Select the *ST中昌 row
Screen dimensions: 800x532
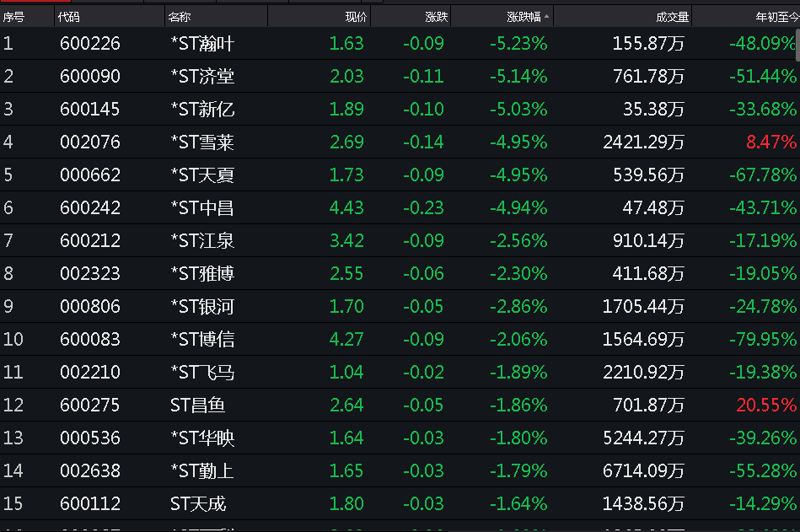201,208
